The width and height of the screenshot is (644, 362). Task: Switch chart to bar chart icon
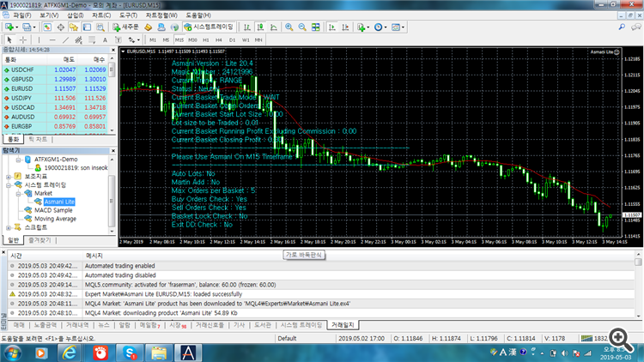click(246, 27)
